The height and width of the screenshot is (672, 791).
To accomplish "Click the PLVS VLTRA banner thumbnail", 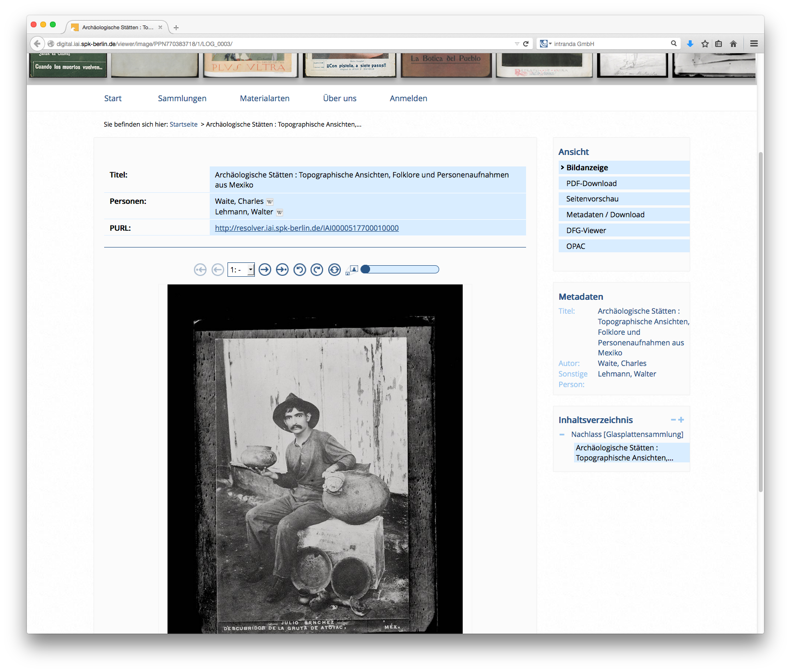I will tap(250, 65).
